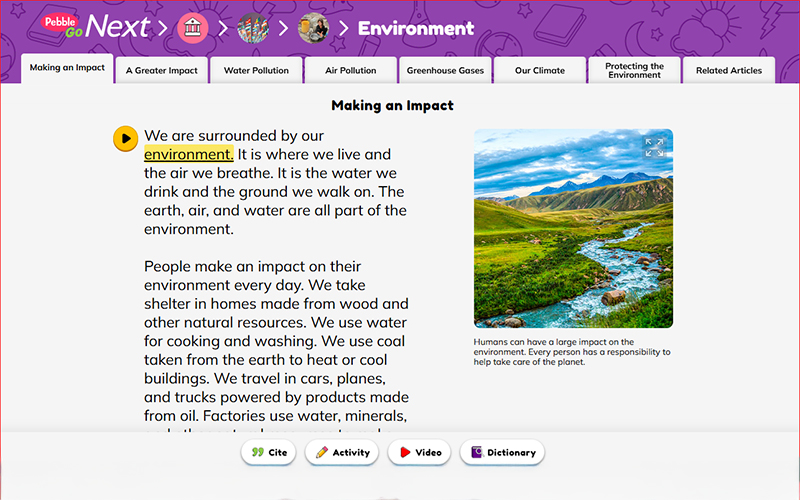Expand the landscape image to fullscreen

coord(654,147)
